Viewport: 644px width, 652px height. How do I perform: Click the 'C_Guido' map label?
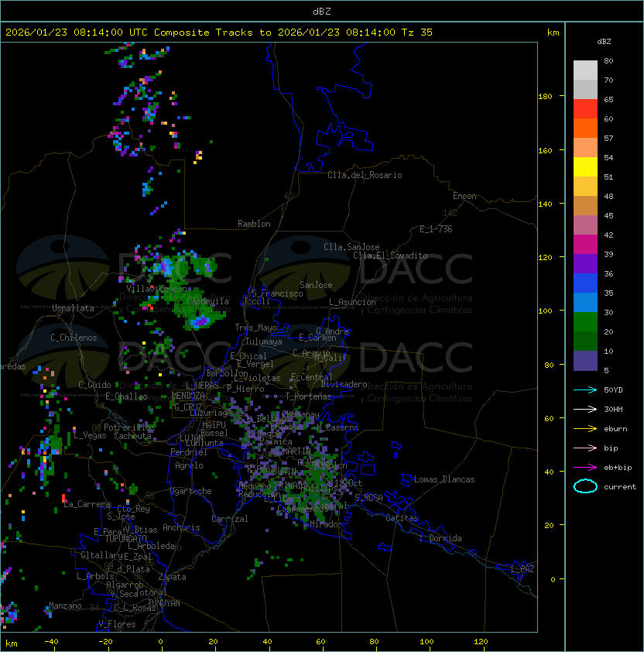pos(94,385)
